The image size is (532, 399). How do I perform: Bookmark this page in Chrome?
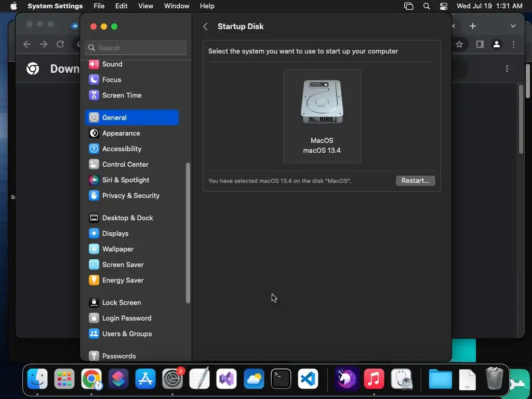click(x=459, y=44)
